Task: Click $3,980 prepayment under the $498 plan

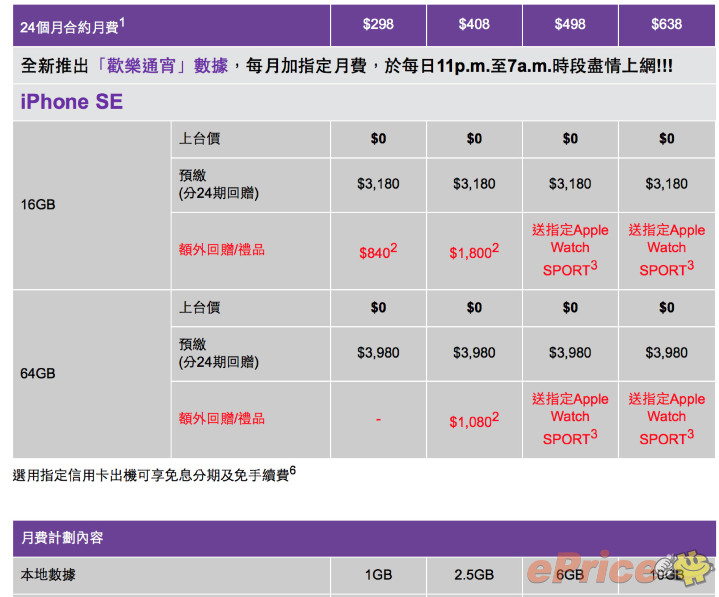Action: click(x=570, y=353)
